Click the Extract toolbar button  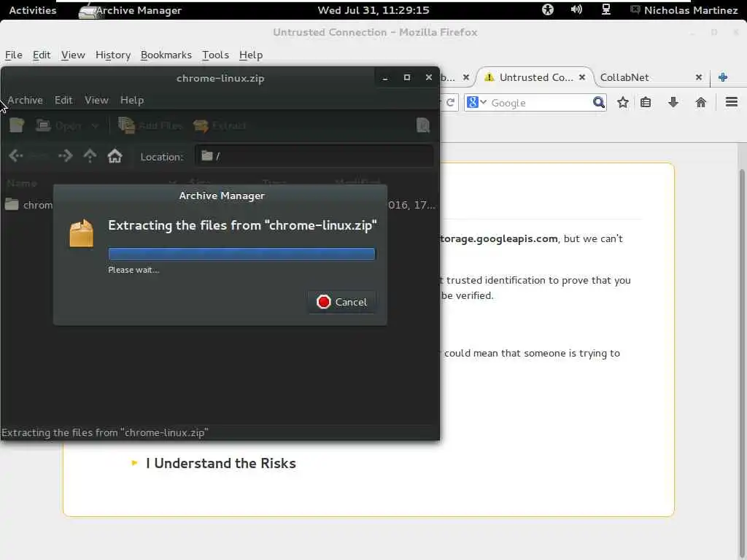click(220, 125)
